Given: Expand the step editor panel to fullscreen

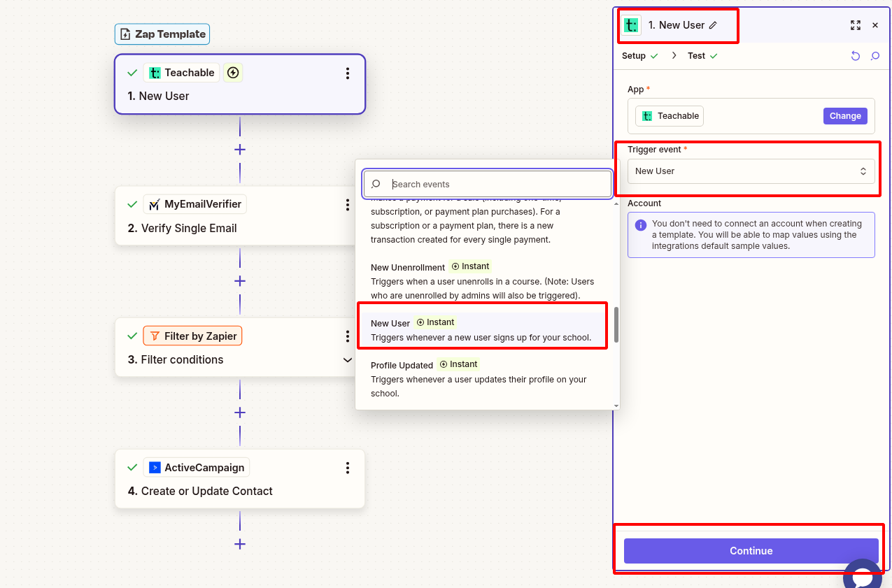Looking at the screenshot, I should tap(855, 25).
